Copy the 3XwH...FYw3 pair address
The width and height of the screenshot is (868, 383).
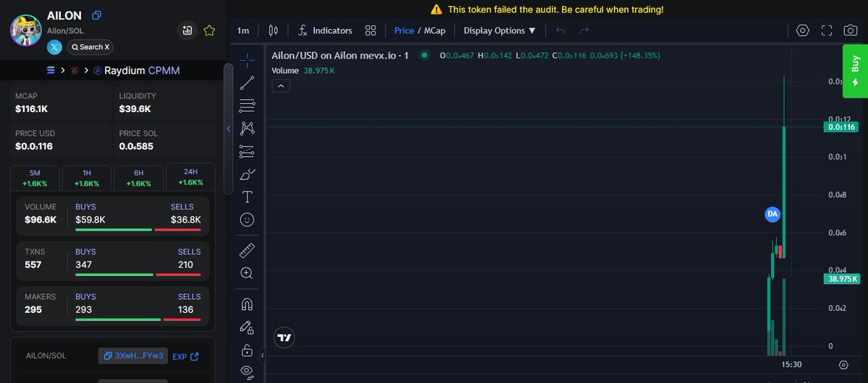(132, 356)
